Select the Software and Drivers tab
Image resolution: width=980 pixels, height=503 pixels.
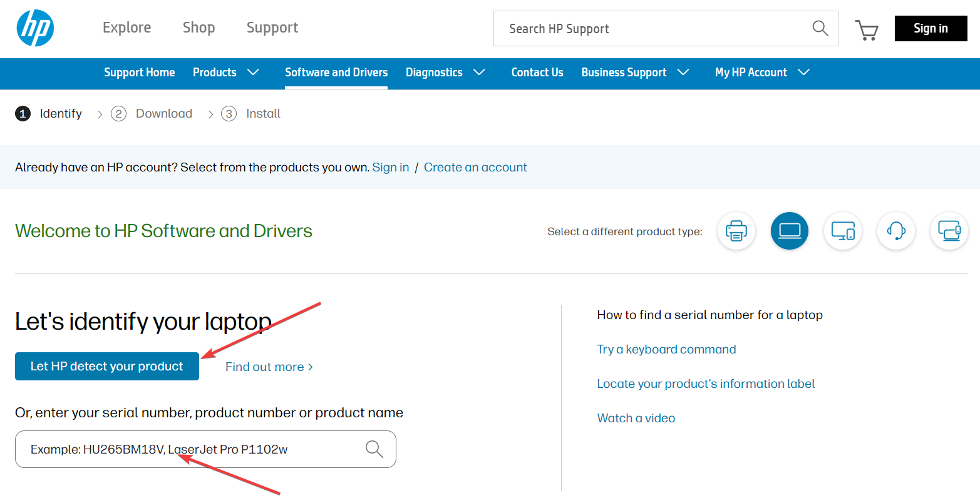pyautogui.click(x=336, y=73)
